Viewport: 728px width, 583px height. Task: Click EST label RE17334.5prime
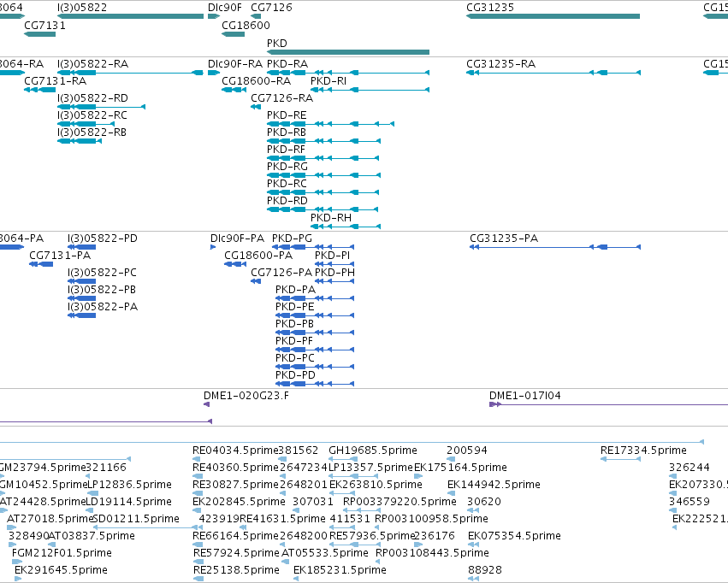pos(643,450)
